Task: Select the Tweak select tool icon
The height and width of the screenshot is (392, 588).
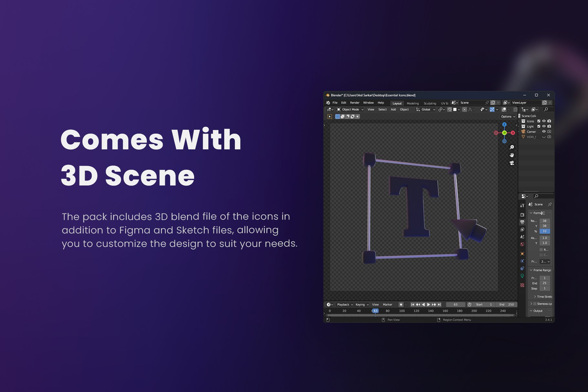Action: (x=330, y=117)
